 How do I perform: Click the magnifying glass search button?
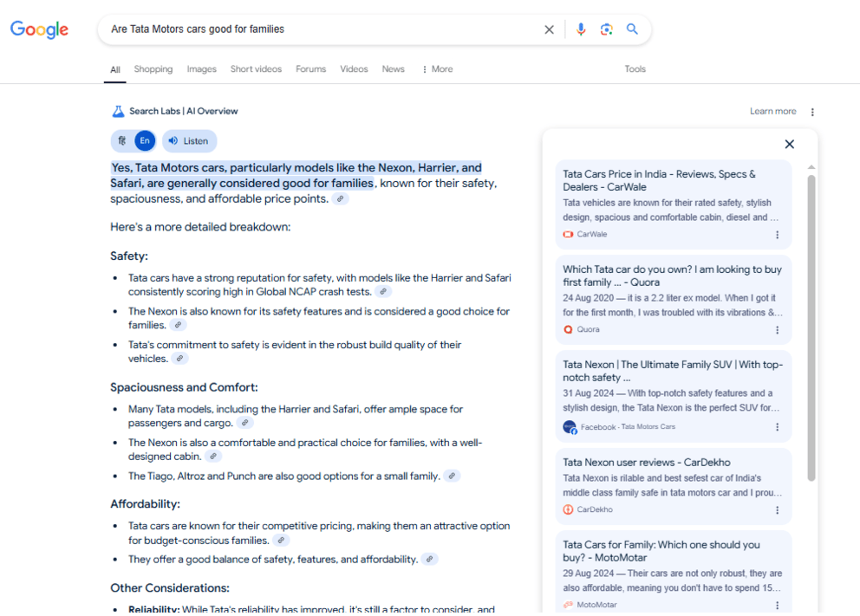(632, 29)
